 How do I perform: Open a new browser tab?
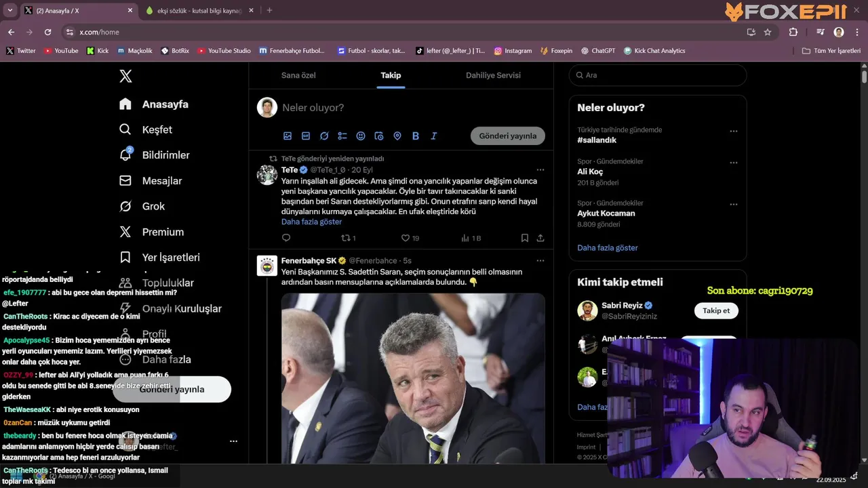pyautogui.click(x=269, y=10)
